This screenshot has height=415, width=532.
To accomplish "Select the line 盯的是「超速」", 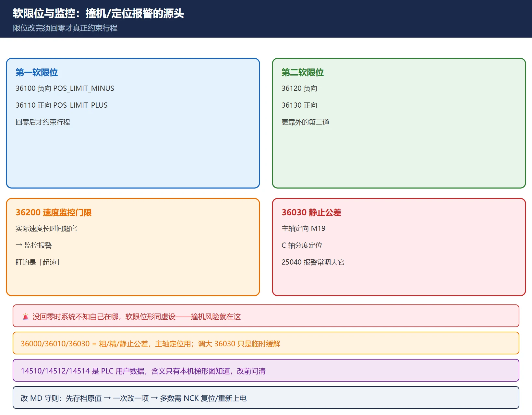I will click(38, 262).
